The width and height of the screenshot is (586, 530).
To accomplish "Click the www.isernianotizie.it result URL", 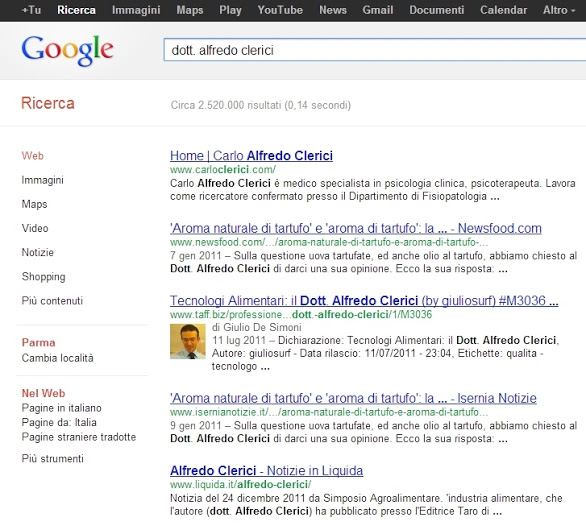I will click(329, 412).
